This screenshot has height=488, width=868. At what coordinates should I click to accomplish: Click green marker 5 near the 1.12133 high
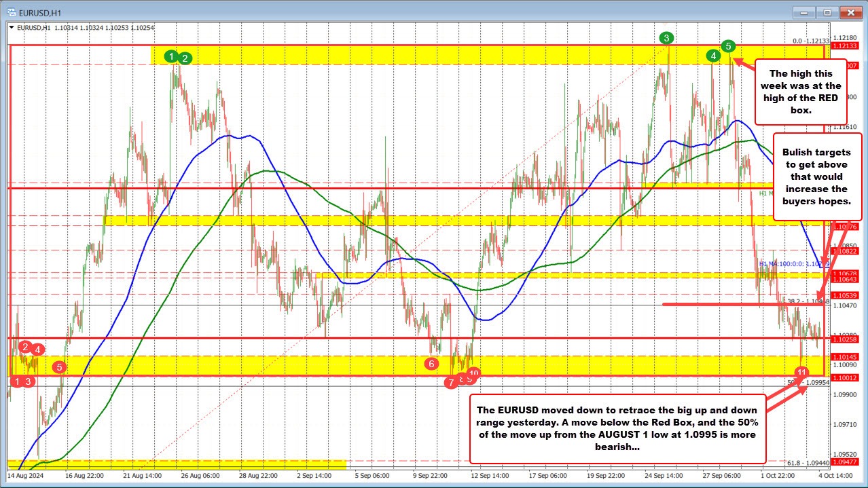tap(728, 47)
